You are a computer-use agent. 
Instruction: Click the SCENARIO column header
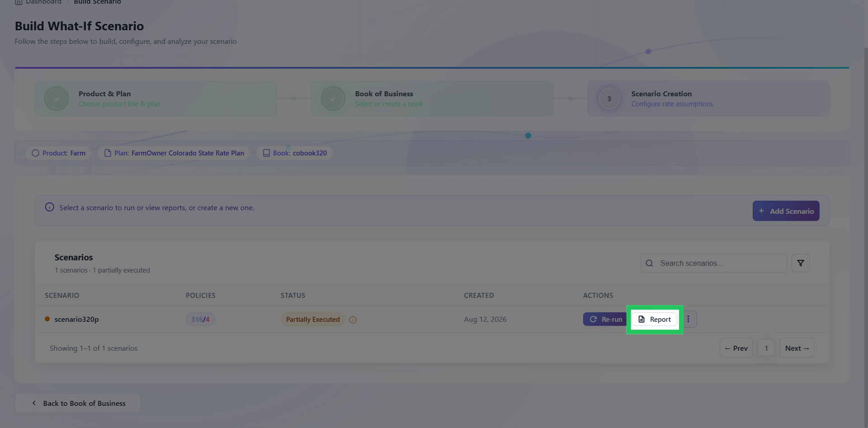62,296
